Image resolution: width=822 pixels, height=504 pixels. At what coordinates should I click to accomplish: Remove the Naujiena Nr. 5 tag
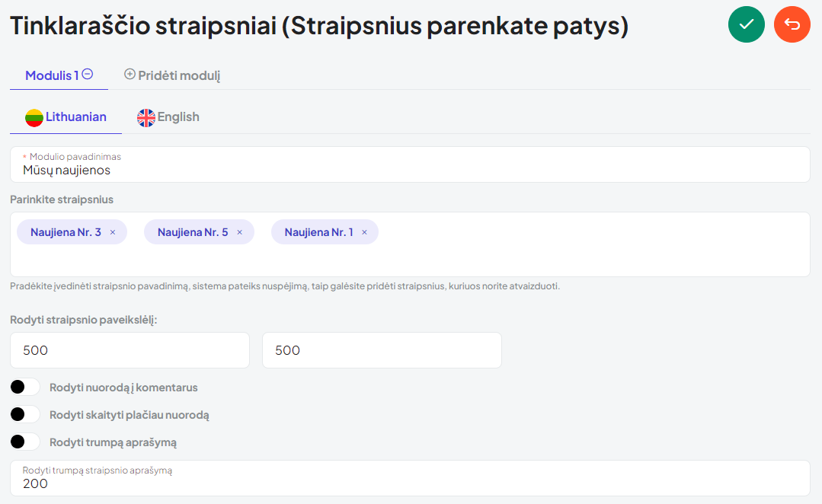click(x=239, y=232)
